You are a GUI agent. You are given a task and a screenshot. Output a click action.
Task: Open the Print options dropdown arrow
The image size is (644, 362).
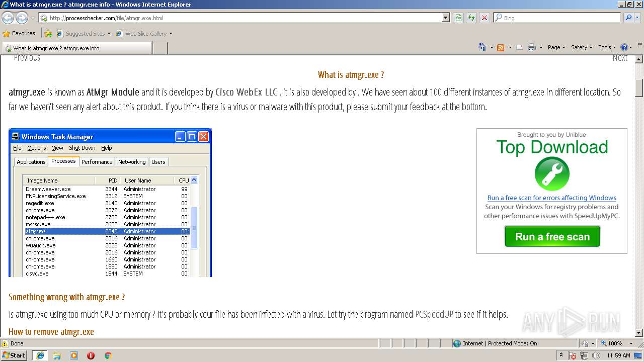click(x=541, y=47)
